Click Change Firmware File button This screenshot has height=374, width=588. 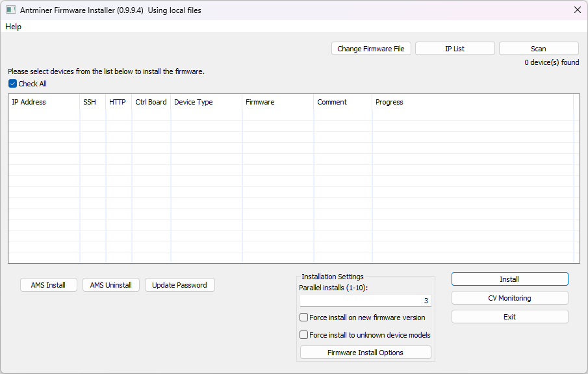371,49
